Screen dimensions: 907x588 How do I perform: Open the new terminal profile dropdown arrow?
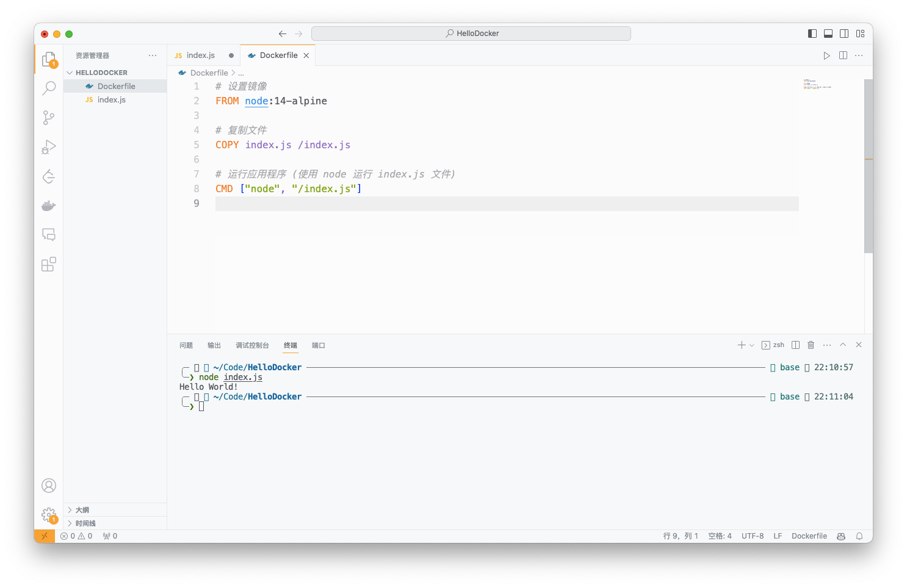(752, 345)
